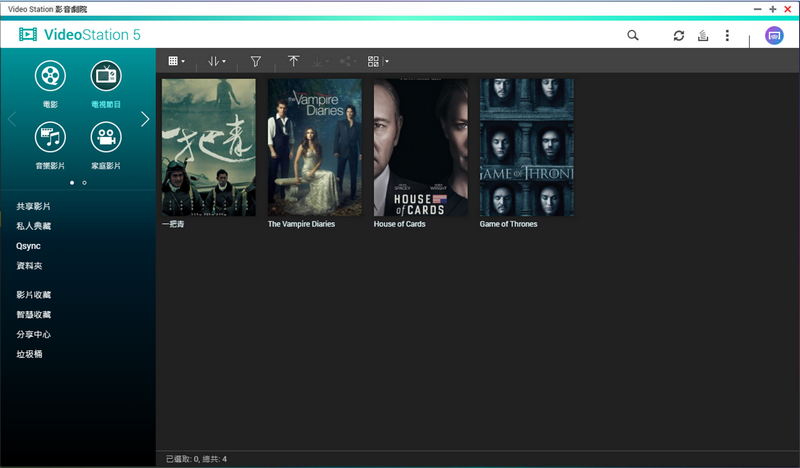This screenshot has height=468, width=800.
Task: Open the House of Cards poster
Action: 420,147
